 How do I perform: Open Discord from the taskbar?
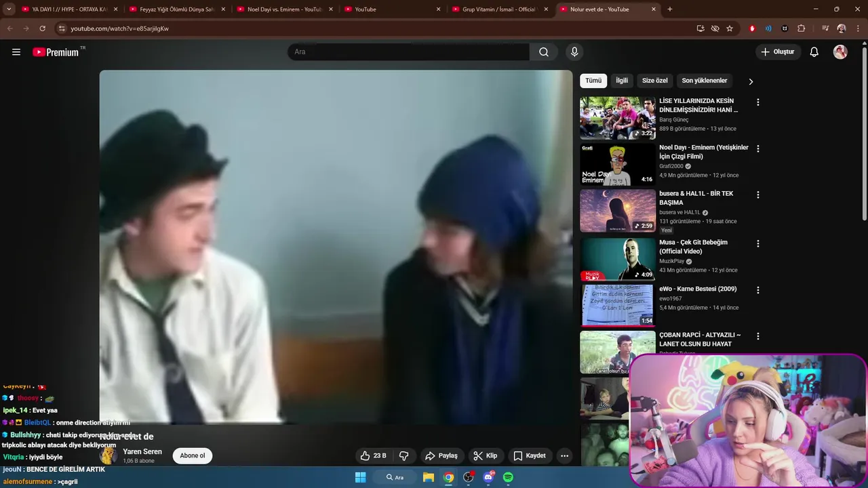(488, 477)
